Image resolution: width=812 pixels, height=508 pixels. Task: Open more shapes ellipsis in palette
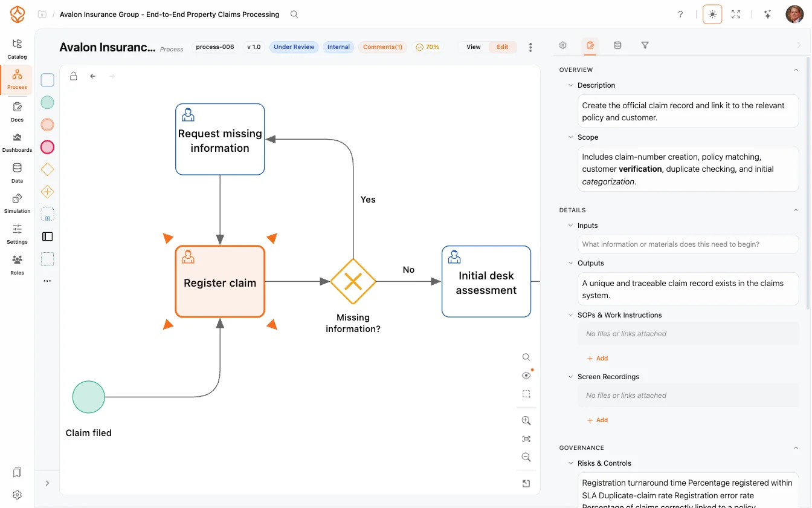47,281
